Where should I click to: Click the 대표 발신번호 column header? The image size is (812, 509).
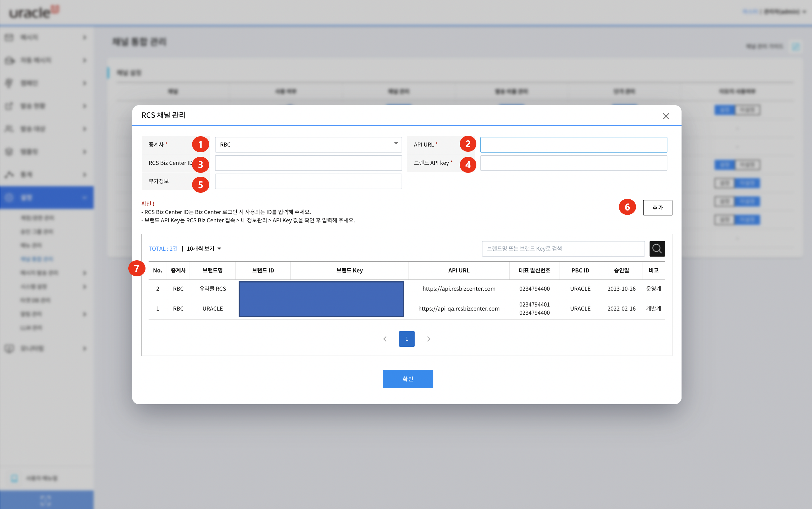pos(534,271)
